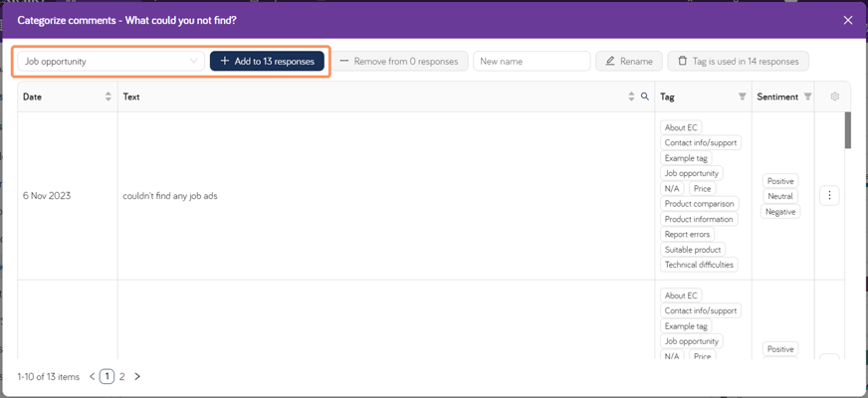Open row menu for 6 Nov 2023 comment

click(x=829, y=195)
